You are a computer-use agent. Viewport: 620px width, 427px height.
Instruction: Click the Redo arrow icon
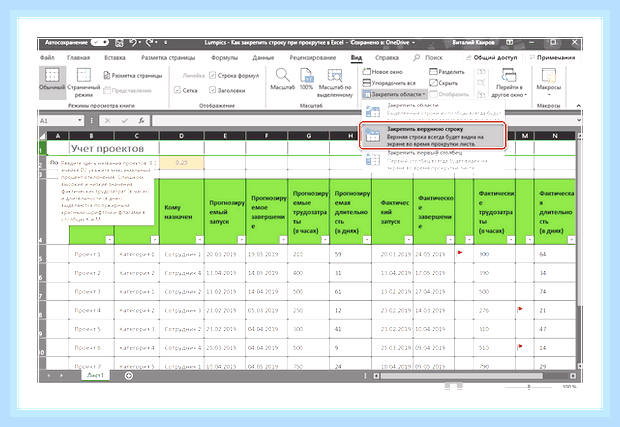coord(150,42)
